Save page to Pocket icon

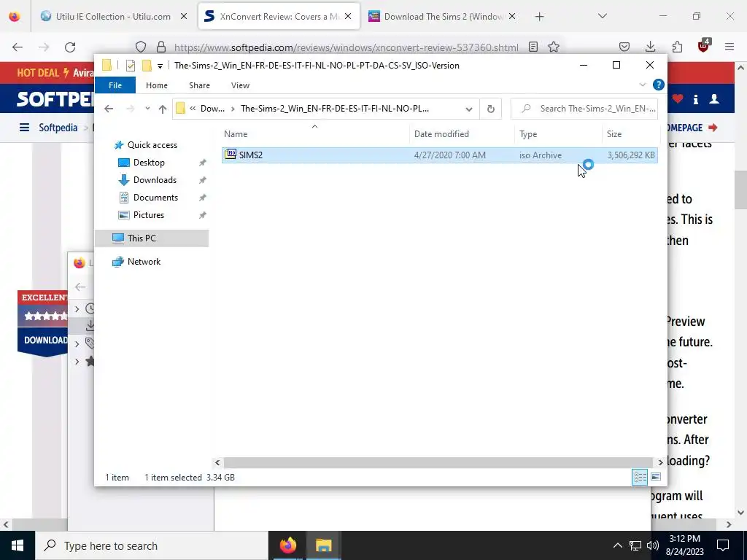tap(624, 47)
